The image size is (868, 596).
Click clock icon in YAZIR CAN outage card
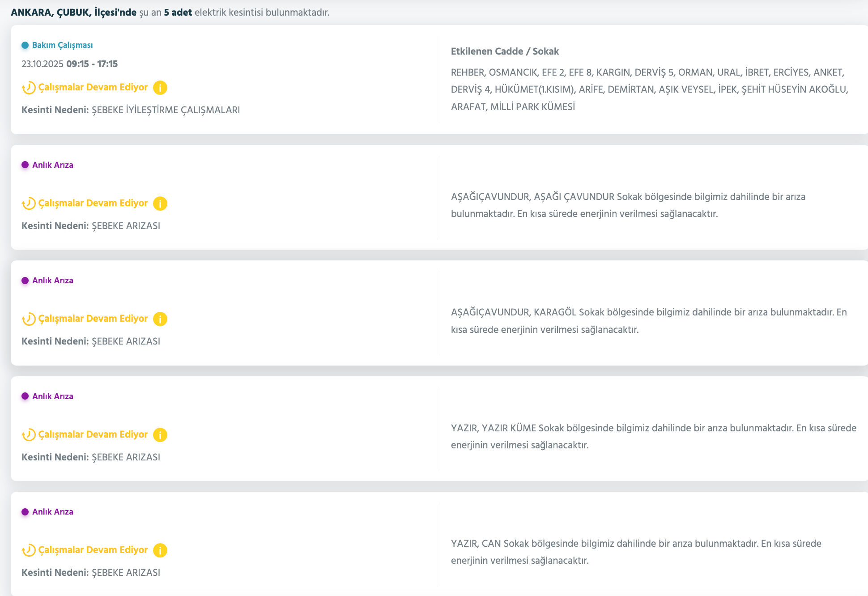coord(29,550)
